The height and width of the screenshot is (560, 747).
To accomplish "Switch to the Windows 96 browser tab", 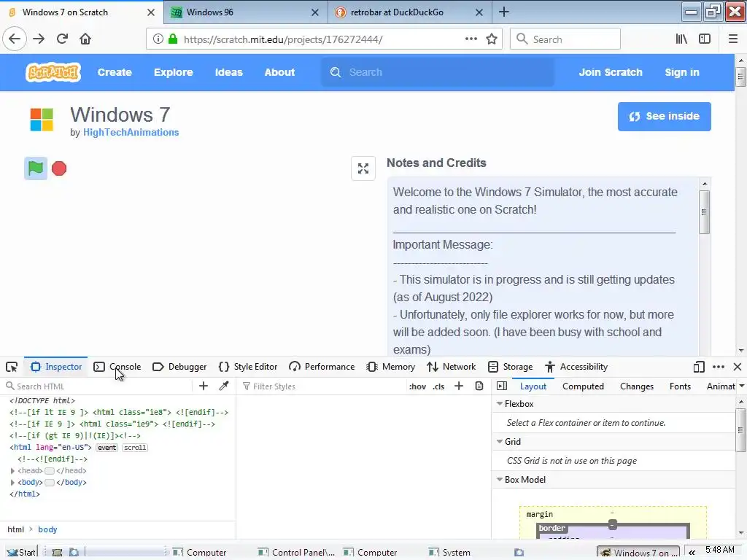I will (x=245, y=12).
